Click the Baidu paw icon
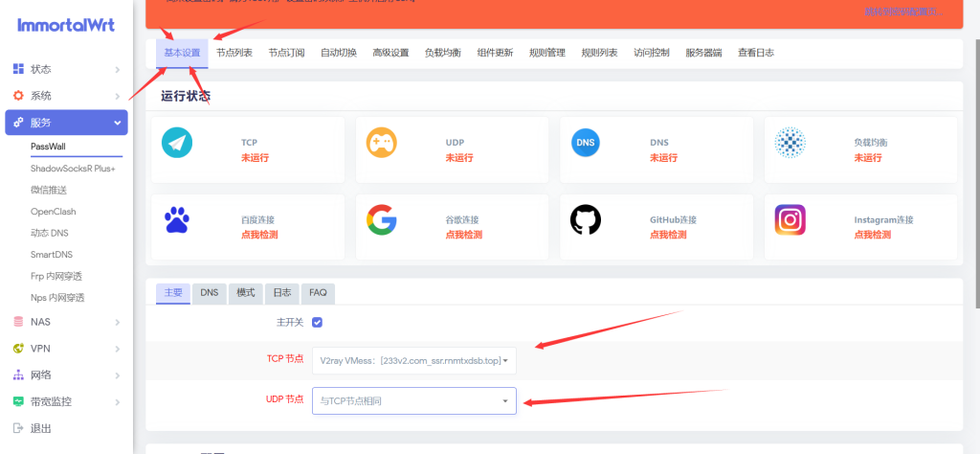The image size is (980, 454). coord(177,220)
